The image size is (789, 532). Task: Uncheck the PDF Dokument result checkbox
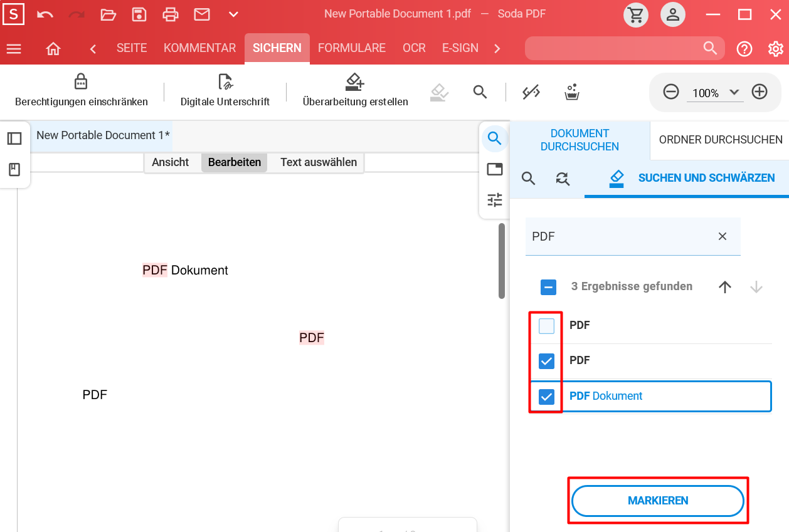547,397
